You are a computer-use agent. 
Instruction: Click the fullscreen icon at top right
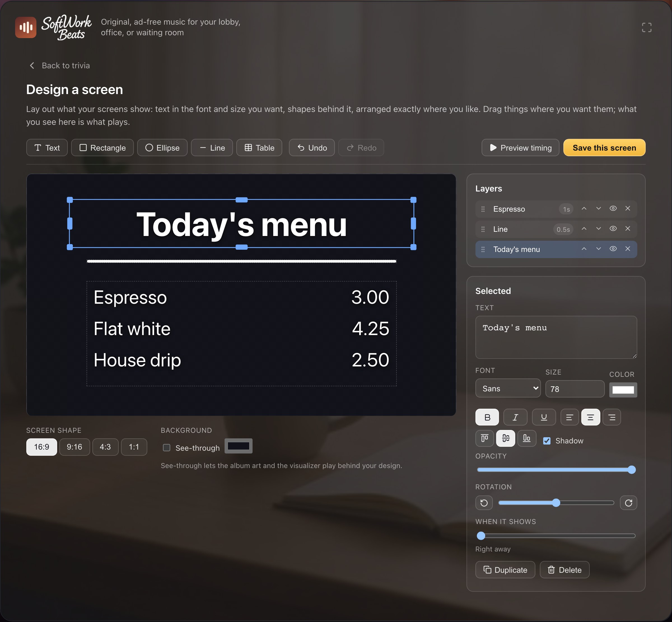click(x=647, y=27)
